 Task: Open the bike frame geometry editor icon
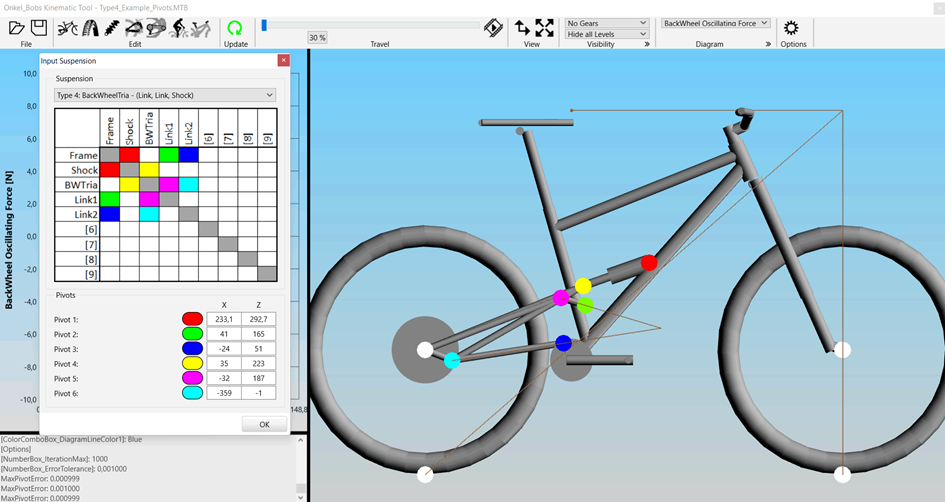(x=68, y=28)
